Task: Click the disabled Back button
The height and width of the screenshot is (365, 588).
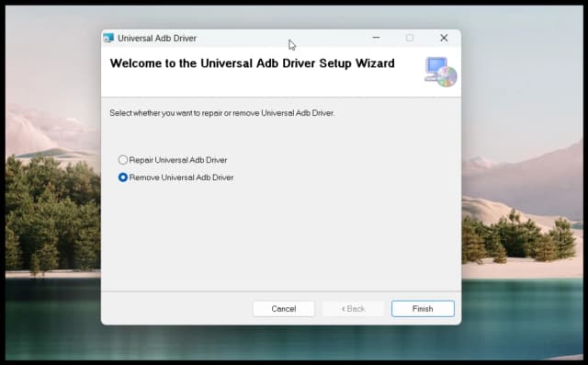Action: [x=353, y=309]
